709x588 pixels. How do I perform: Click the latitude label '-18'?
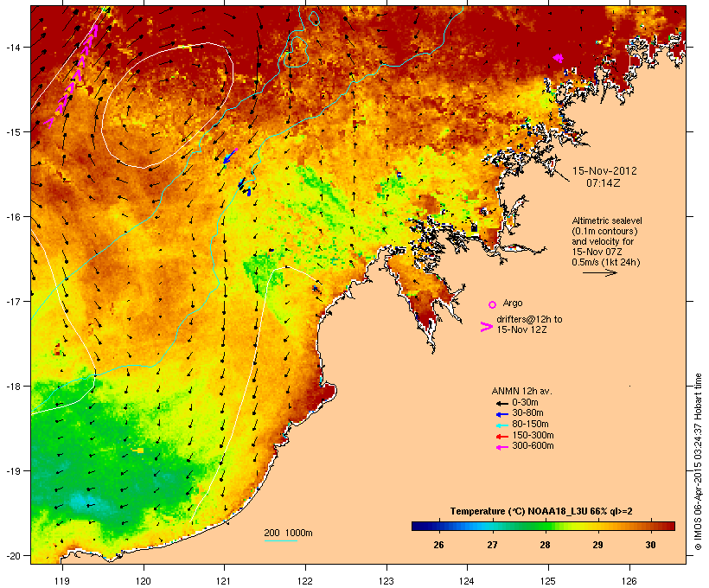[12, 387]
